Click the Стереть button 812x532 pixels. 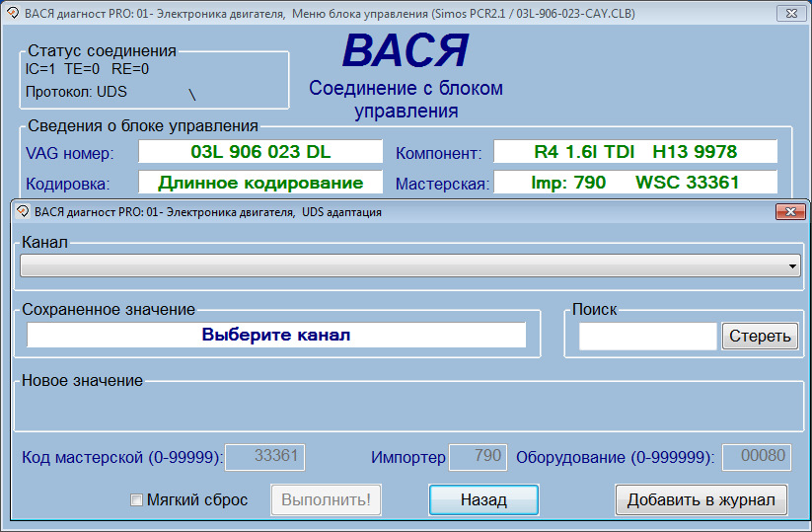760,336
